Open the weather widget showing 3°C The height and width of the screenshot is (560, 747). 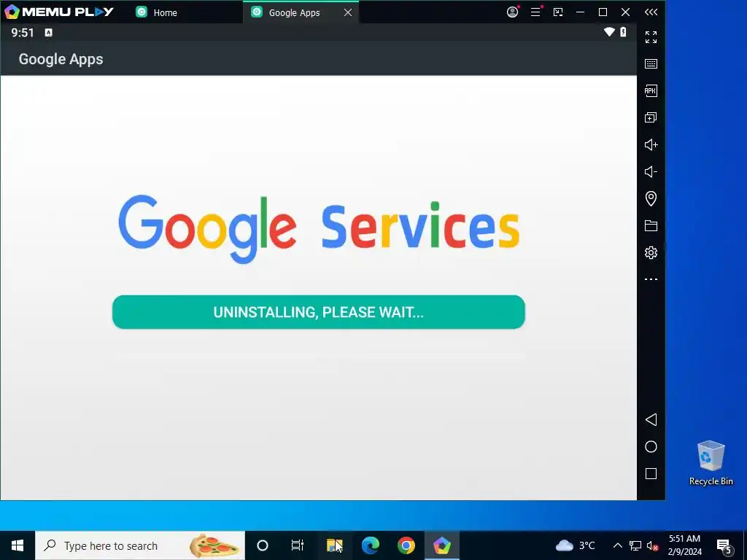point(576,545)
